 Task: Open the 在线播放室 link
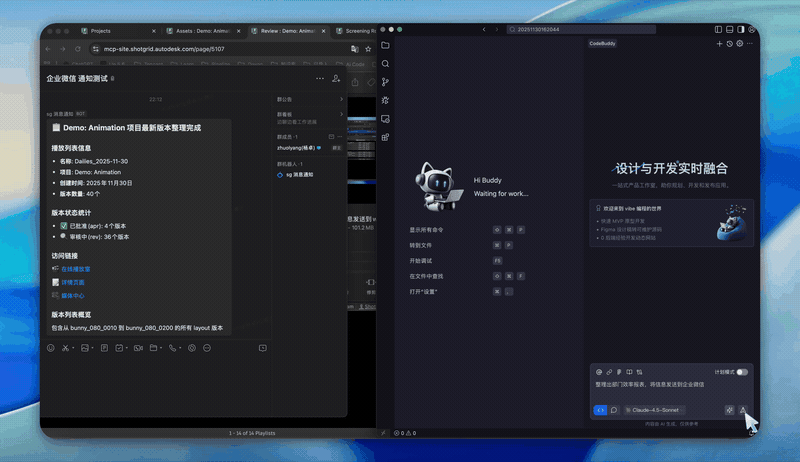[x=76, y=269]
